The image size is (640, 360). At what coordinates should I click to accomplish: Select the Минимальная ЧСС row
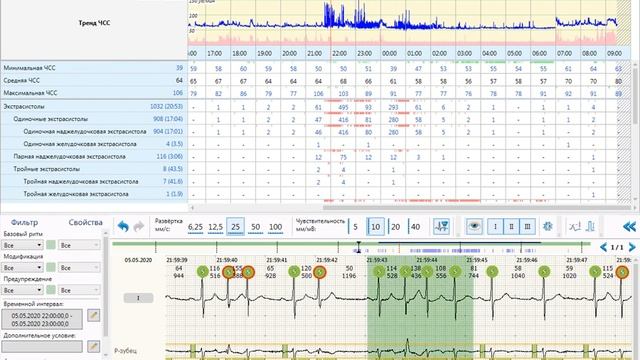(x=94, y=68)
